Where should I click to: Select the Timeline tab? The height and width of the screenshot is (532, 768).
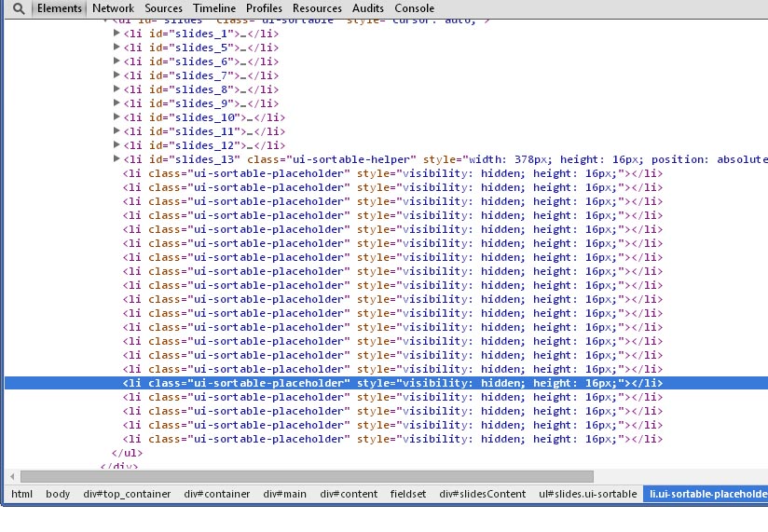[x=214, y=8]
